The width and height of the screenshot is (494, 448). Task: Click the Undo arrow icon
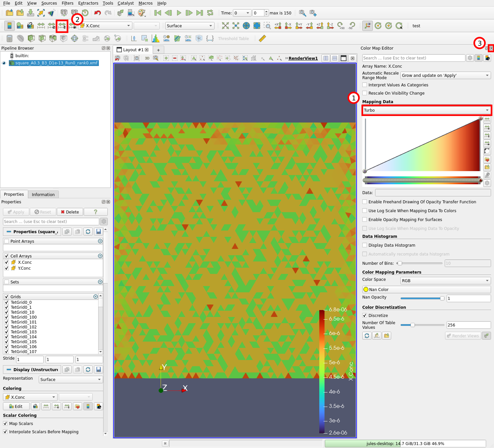coord(98,13)
